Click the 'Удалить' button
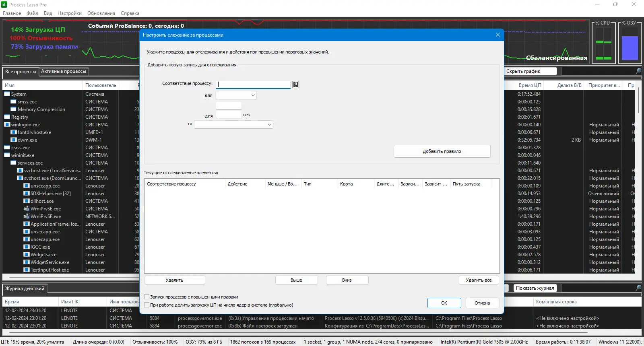The width and height of the screenshot is (644, 346). tap(175, 280)
